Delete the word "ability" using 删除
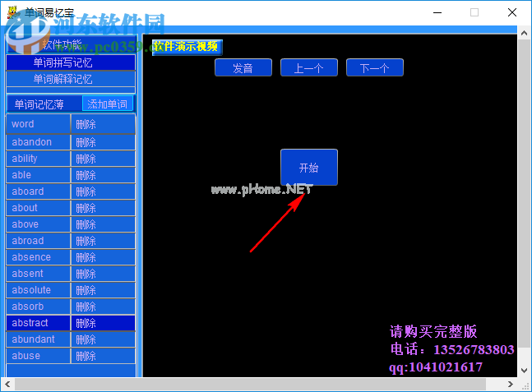 click(x=102, y=159)
